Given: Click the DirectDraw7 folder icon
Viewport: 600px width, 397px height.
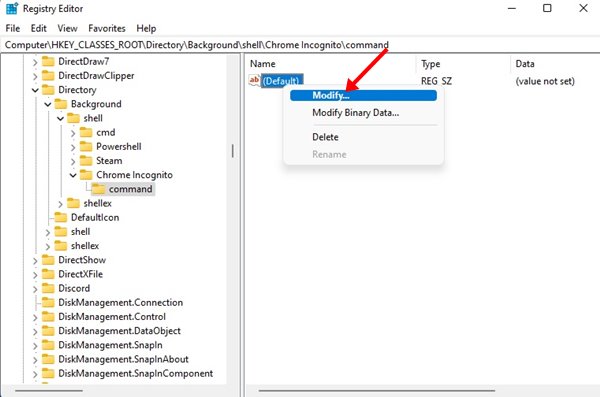Looking at the screenshot, I should [x=48, y=61].
